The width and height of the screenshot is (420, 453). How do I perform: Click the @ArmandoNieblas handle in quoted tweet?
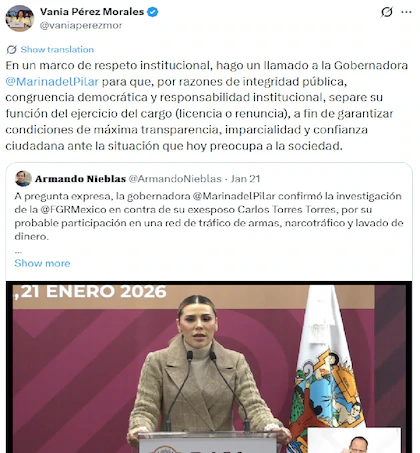(175, 179)
